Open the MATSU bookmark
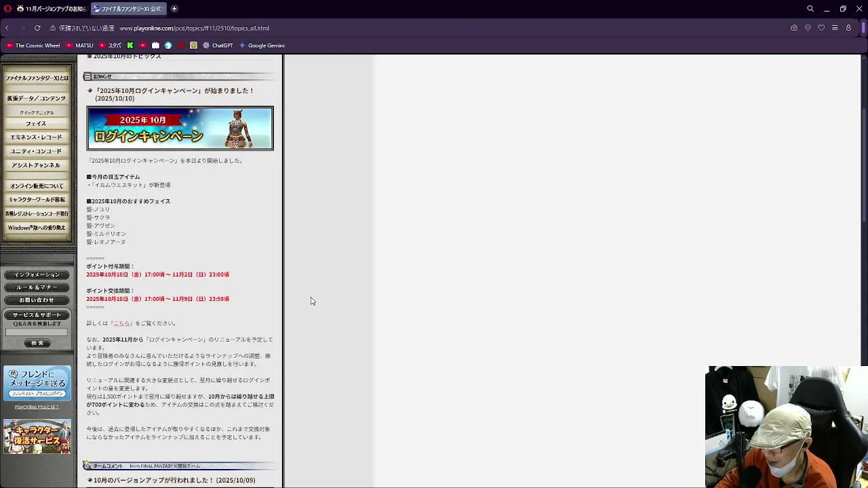 pyautogui.click(x=79, y=45)
